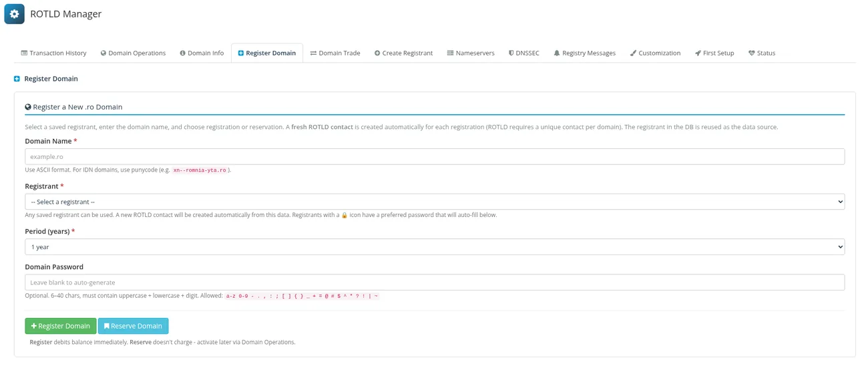Open the Status tab
Image resolution: width=868 pixels, height=374 pixels.
coord(762,53)
